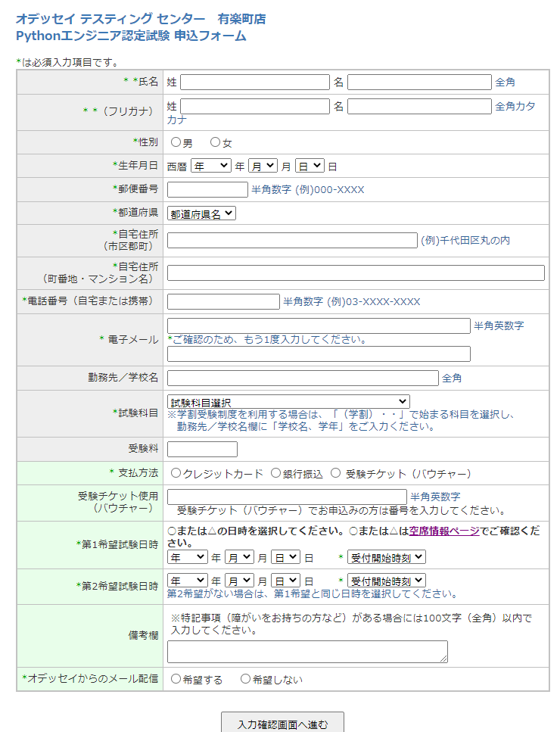Open the 都道府県名 prefecture dropdown
Image resolution: width=560 pixels, height=732 pixels.
201,213
